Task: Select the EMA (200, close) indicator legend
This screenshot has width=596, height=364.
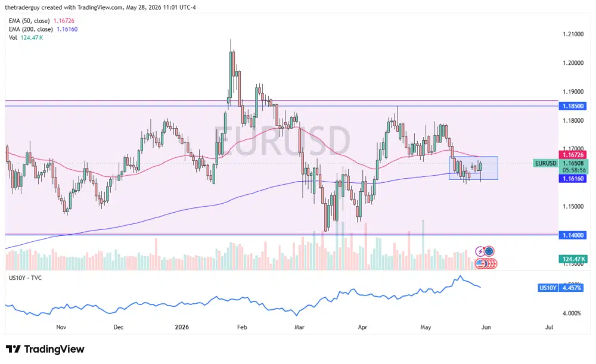Action: point(44,29)
